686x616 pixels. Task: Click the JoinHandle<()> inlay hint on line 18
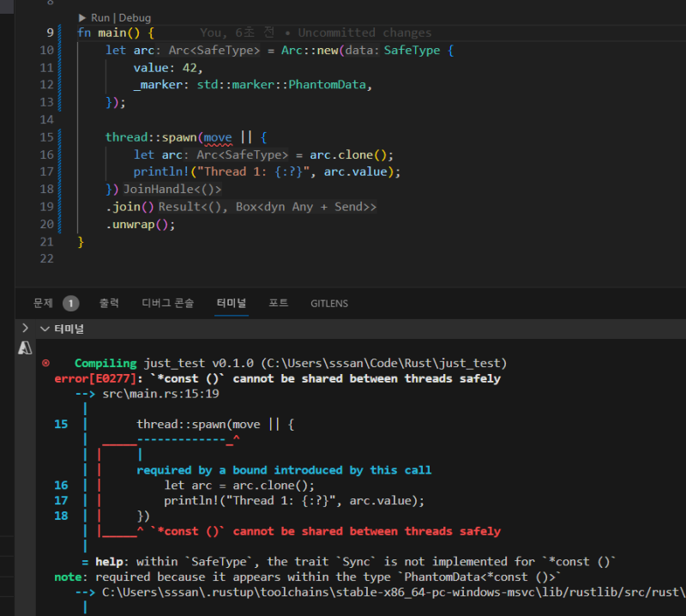tap(172, 189)
